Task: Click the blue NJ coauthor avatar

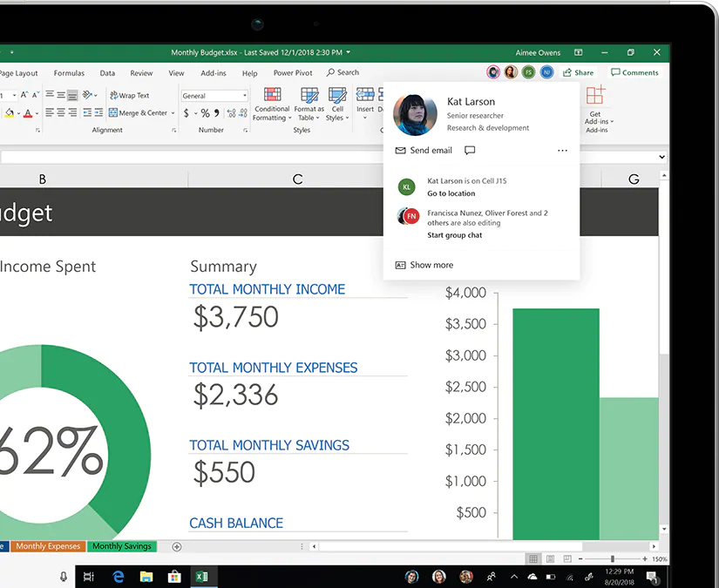Action: tap(546, 72)
